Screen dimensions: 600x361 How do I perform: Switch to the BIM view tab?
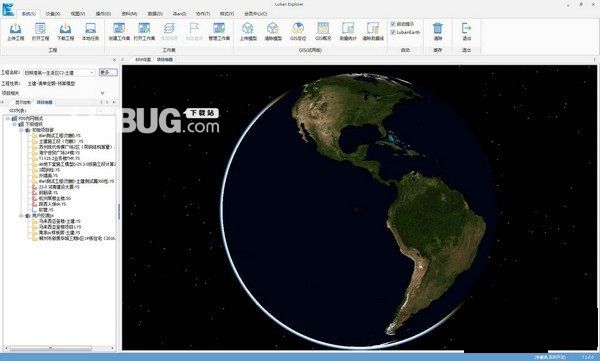[x=143, y=60]
